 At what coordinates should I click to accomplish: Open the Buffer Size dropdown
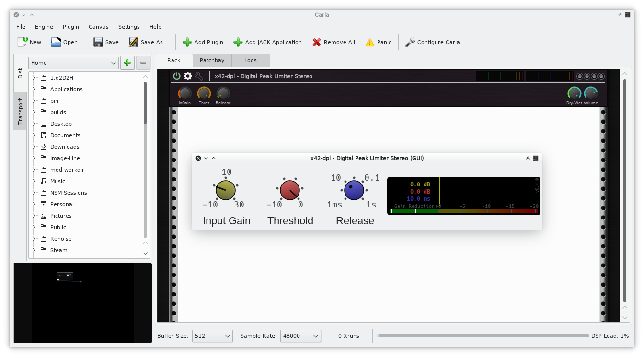[x=212, y=336]
